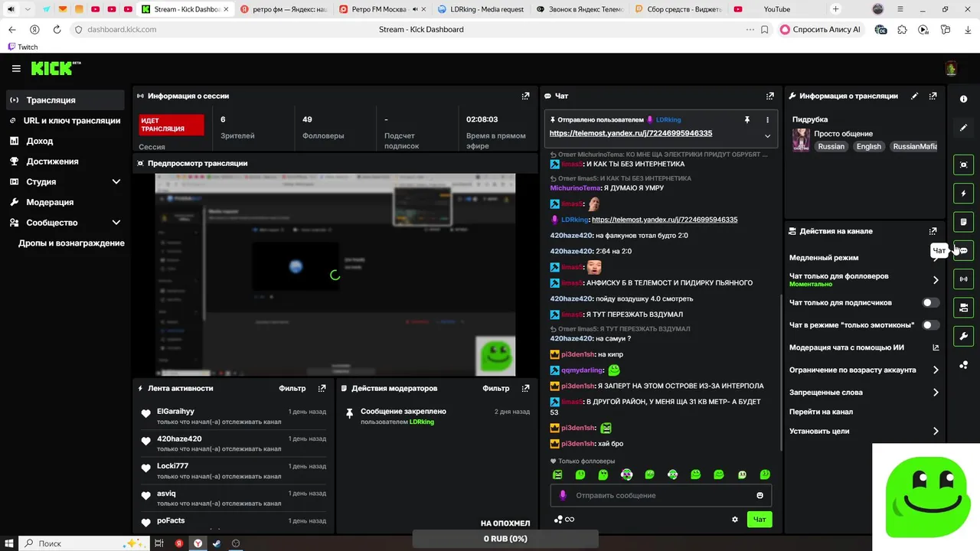Toggle the camera widget icon in the right rail
The image size is (980, 551).
(x=963, y=308)
